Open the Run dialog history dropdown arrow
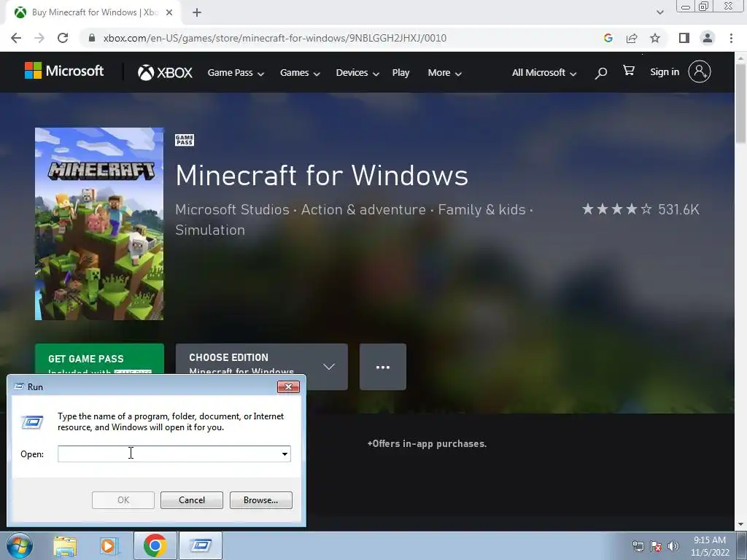Viewport: 747px width, 560px height. click(285, 454)
